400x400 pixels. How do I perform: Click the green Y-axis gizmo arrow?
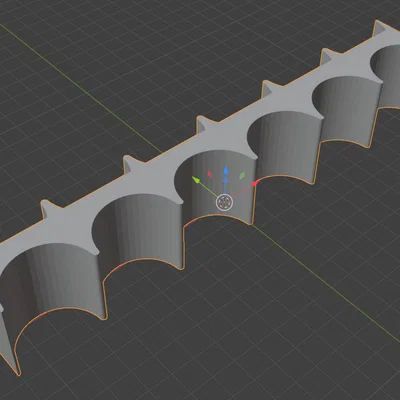(x=197, y=180)
